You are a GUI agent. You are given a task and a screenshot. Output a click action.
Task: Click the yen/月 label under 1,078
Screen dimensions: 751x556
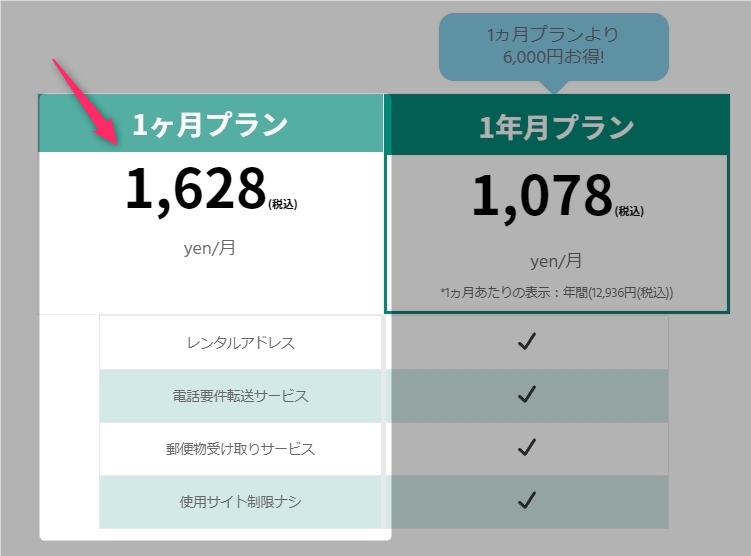click(x=556, y=261)
